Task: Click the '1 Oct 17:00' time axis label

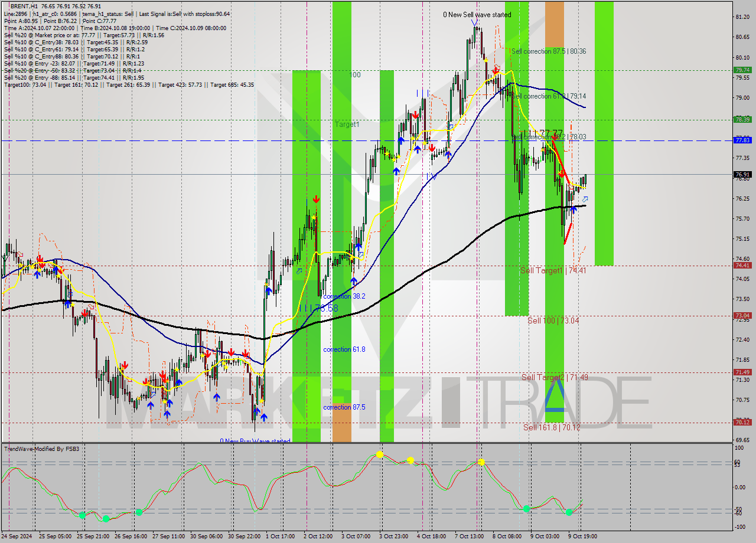Action: (281, 536)
